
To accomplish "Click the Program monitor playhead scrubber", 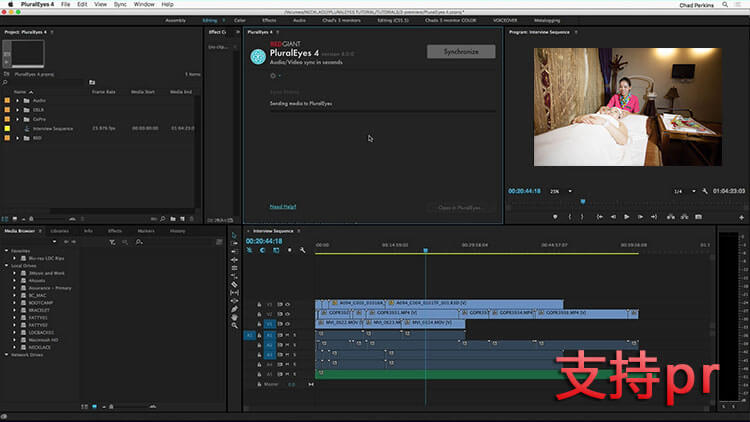I will pyautogui.click(x=583, y=201).
